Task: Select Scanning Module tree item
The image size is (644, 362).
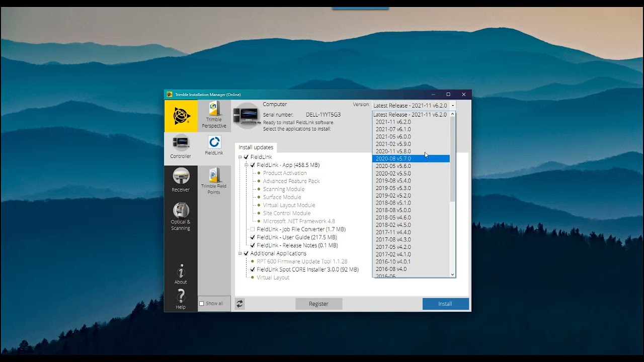Action: (x=284, y=190)
